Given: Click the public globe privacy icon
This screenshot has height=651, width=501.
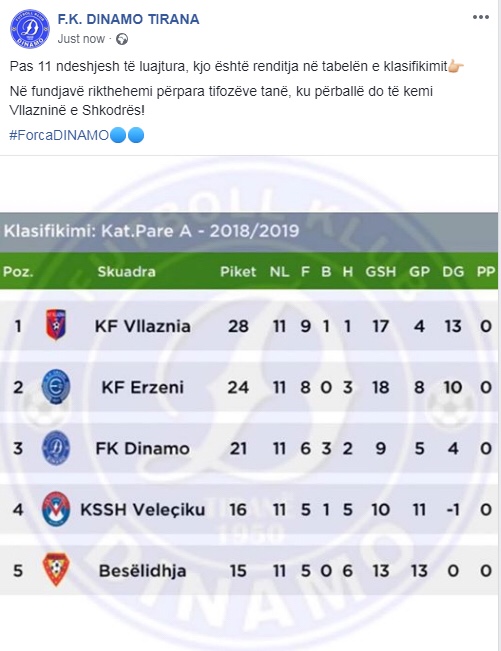Looking at the screenshot, I should click(122, 39).
